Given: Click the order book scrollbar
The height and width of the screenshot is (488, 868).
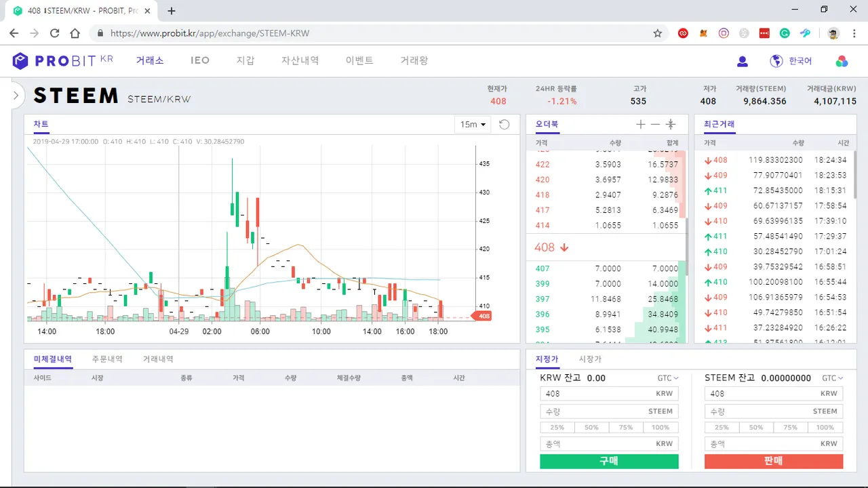Looking at the screenshot, I should coord(687,245).
